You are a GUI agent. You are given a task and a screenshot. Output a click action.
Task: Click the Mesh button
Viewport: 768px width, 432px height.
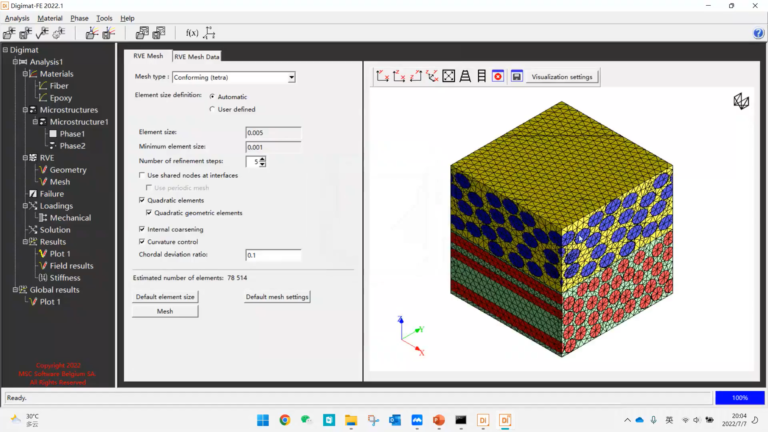pyautogui.click(x=165, y=311)
